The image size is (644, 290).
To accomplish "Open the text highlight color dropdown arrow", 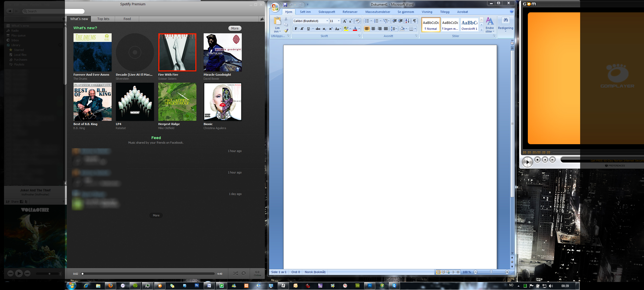I will pos(350,29).
